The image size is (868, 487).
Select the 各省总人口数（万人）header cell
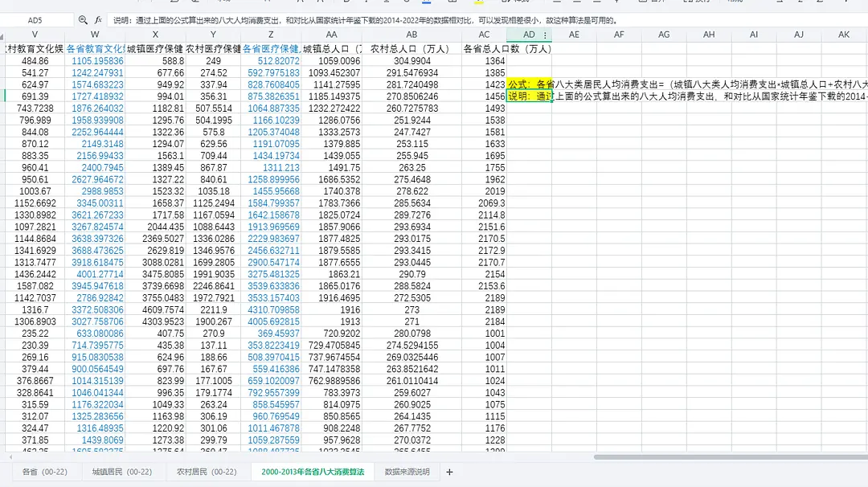(x=485, y=49)
